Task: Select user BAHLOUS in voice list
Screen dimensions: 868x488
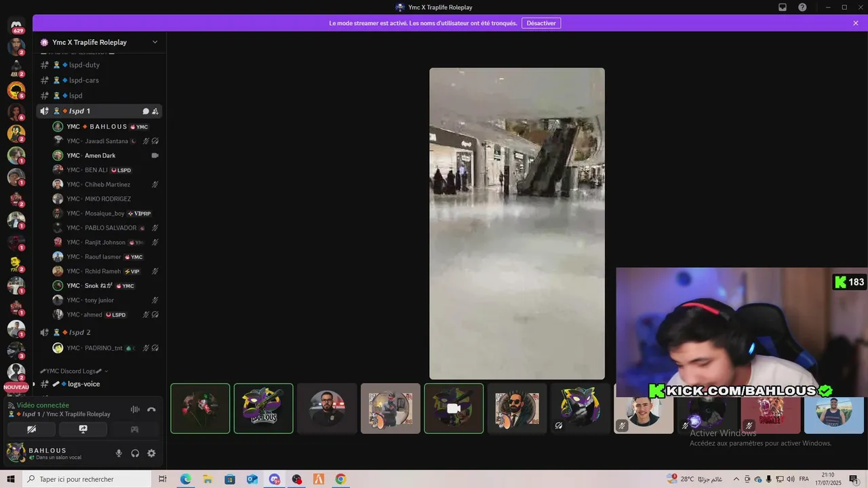Action: pyautogui.click(x=106, y=127)
